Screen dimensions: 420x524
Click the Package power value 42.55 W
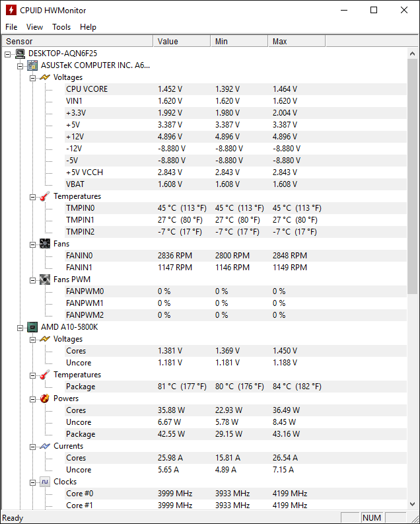(x=171, y=434)
